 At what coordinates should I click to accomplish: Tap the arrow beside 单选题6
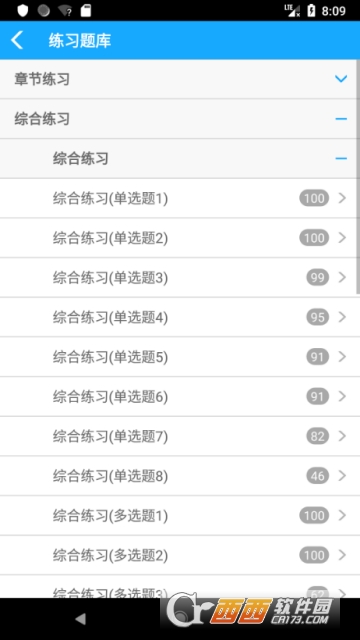click(x=342, y=396)
